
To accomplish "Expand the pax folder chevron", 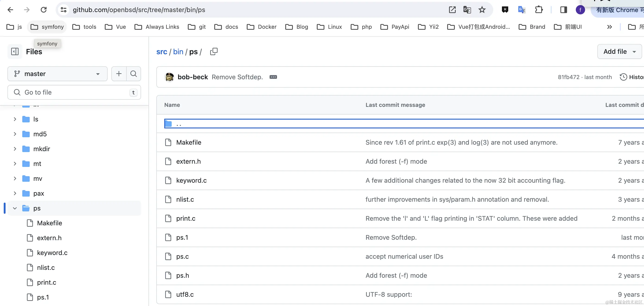I will click(x=15, y=193).
